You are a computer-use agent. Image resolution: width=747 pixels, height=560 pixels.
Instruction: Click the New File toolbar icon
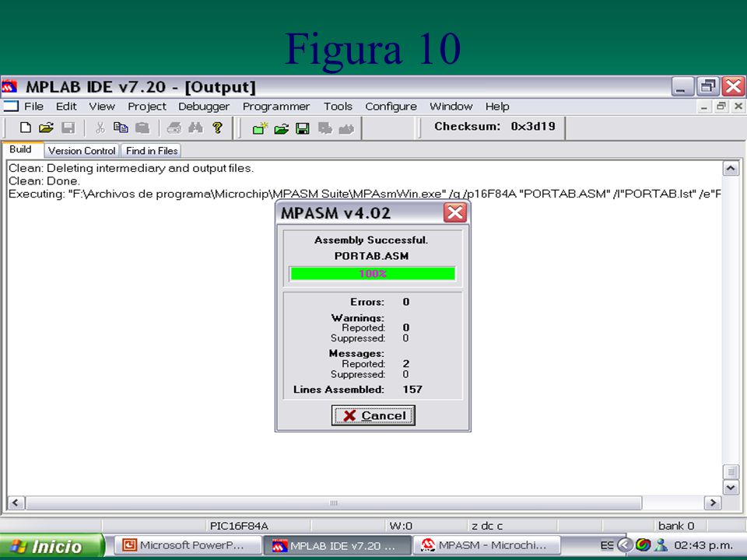pos(26,128)
